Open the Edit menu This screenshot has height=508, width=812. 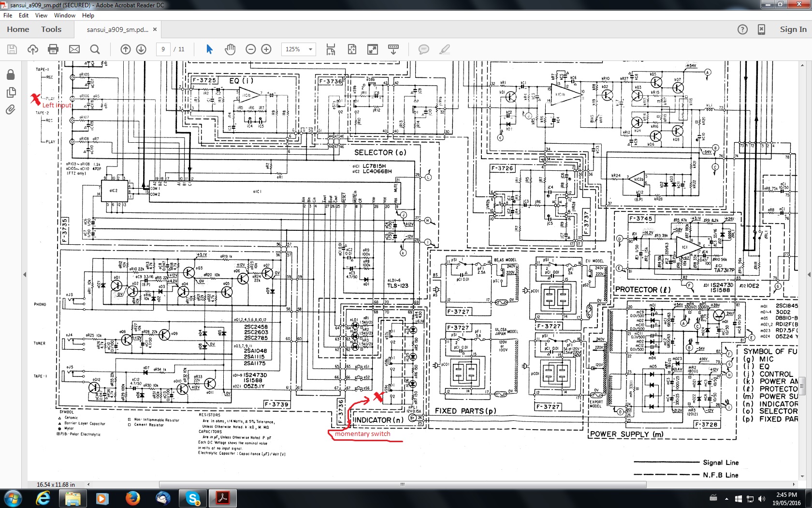point(24,15)
